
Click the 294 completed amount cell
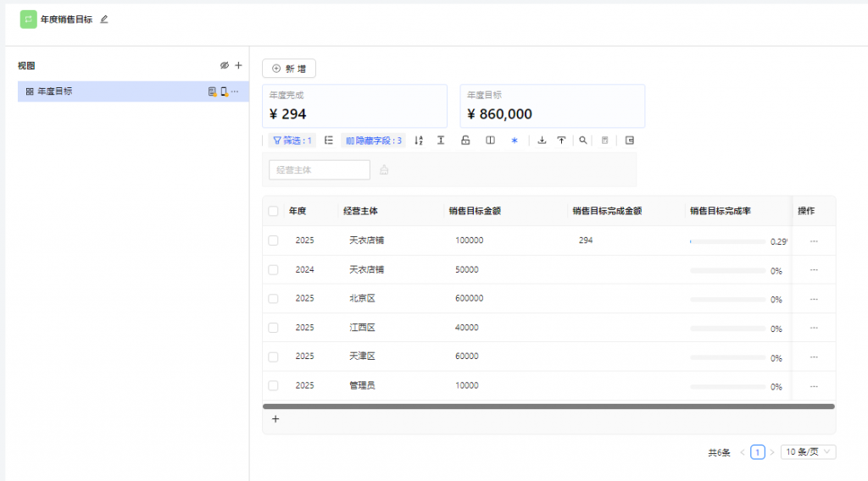click(x=586, y=240)
